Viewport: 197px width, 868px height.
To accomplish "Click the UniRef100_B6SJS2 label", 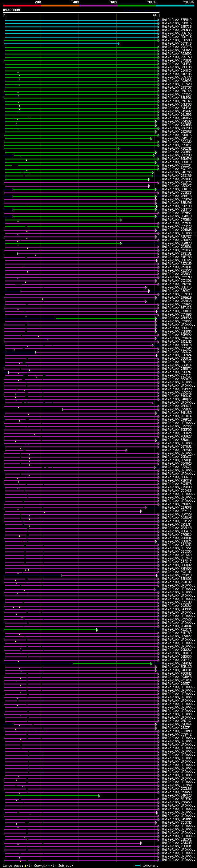I will click(177, 77).
